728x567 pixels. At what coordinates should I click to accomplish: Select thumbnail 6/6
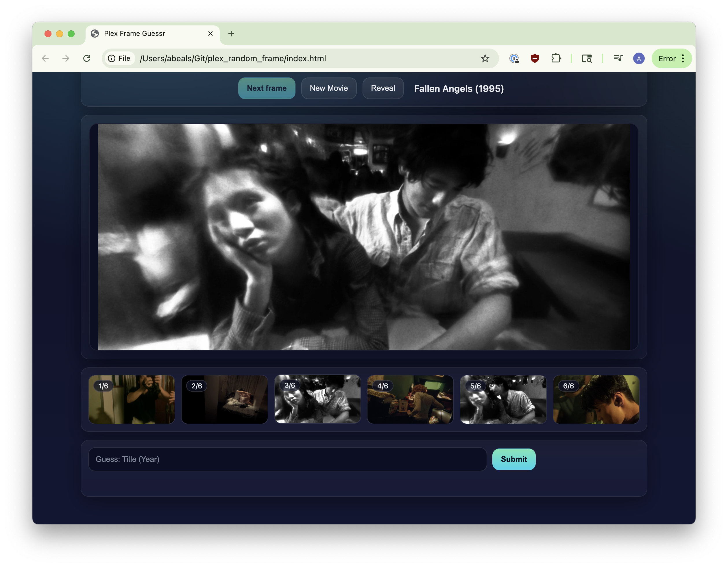596,399
